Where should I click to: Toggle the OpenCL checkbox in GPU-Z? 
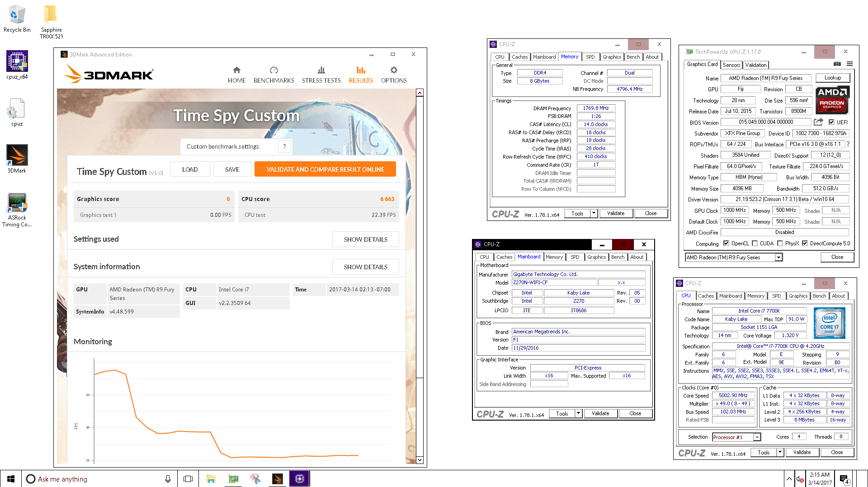coord(726,243)
